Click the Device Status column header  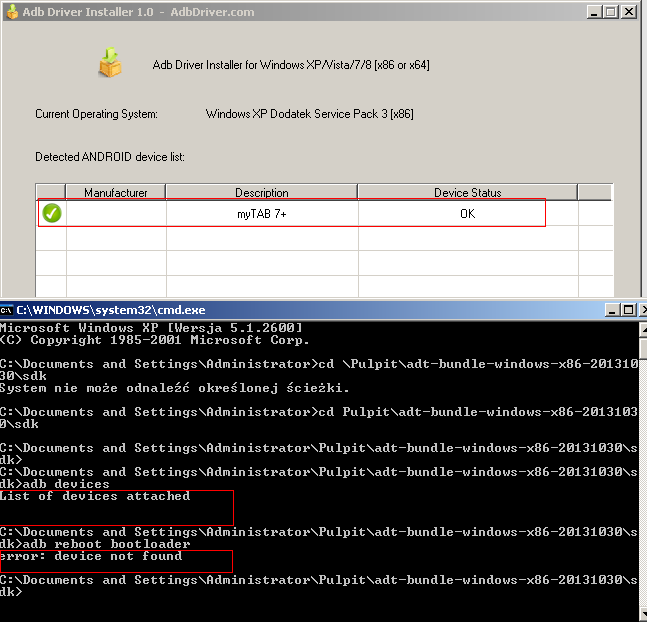(x=467, y=193)
